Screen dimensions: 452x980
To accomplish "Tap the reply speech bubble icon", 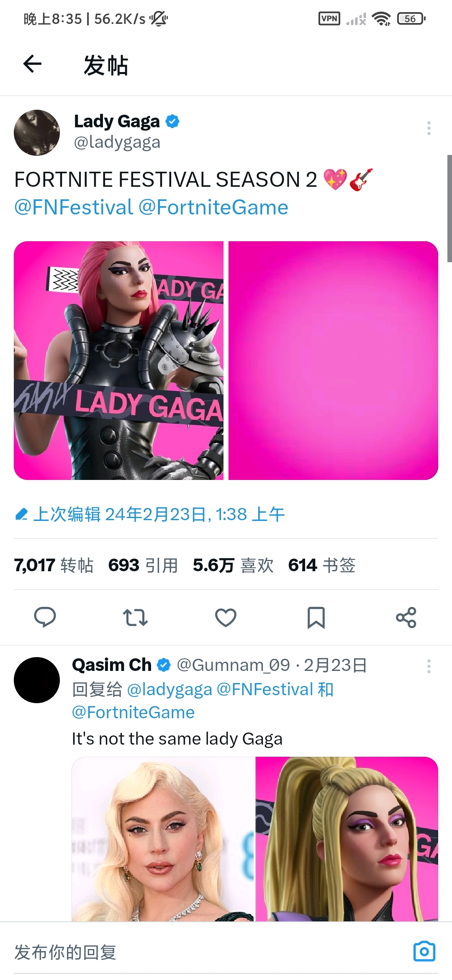I will point(45,617).
